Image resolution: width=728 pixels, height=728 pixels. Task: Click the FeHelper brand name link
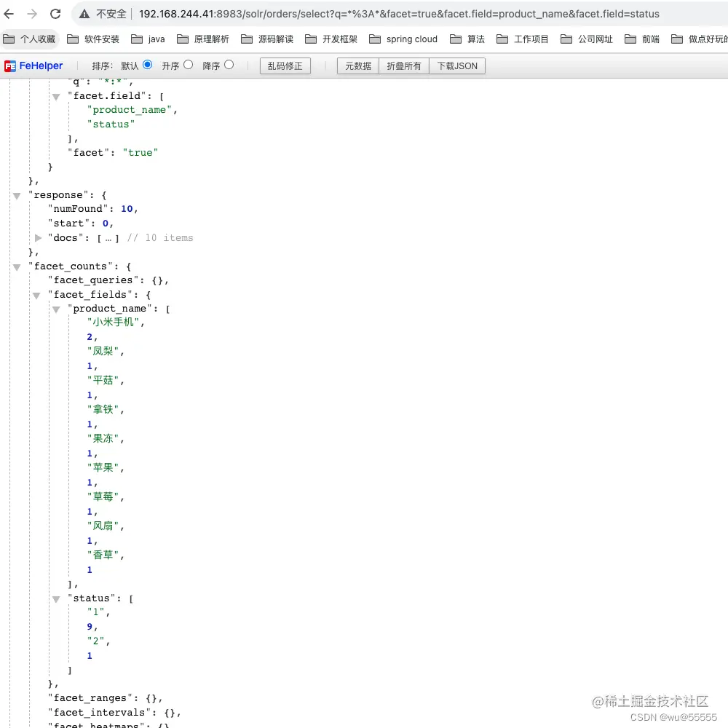[x=41, y=66]
